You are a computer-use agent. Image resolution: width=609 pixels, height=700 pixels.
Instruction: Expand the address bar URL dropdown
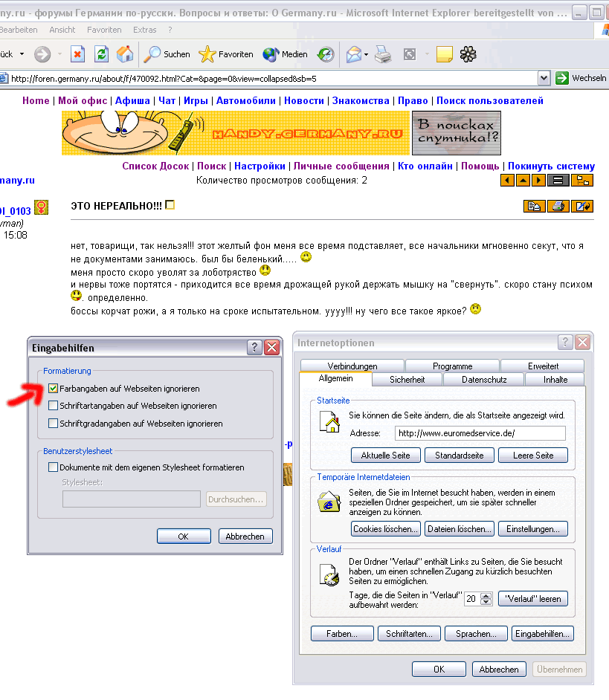coord(544,78)
